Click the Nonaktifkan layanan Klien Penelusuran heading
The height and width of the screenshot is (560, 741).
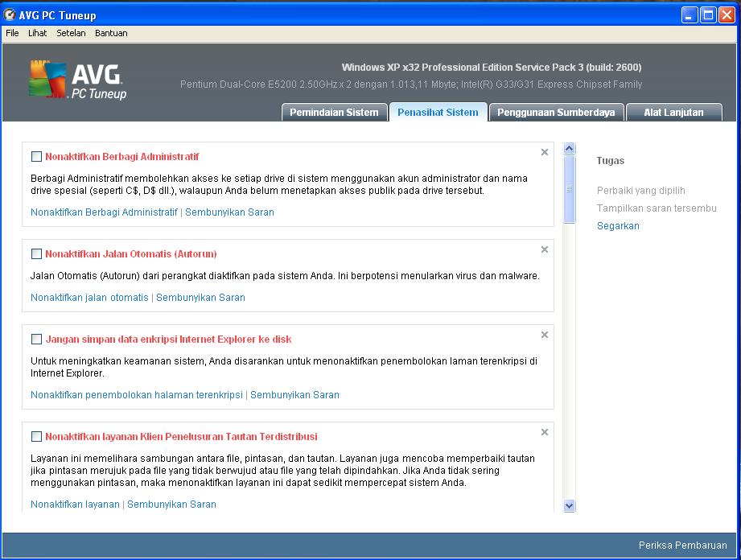pyautogui.click(x=182, y=436)
